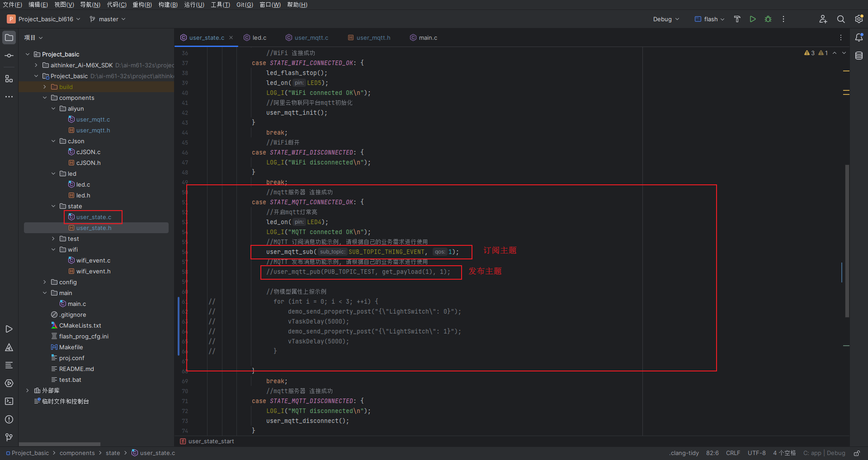
Task: Toggle read-only lock in status bar
Action: [857, 453]
